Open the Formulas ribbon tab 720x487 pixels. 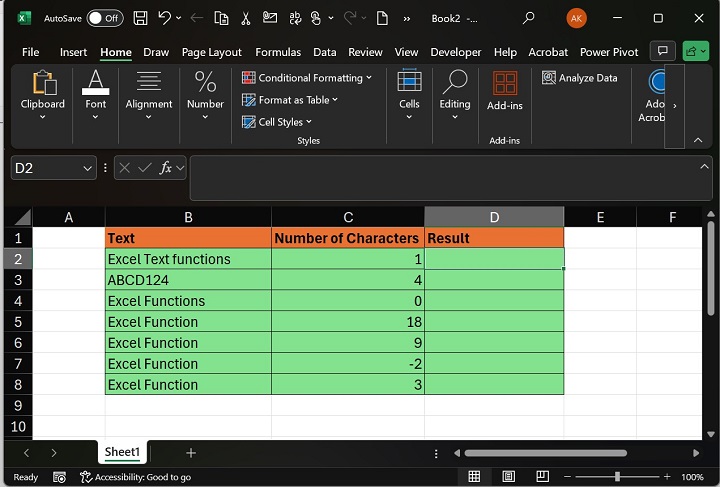tap(278, 52)
